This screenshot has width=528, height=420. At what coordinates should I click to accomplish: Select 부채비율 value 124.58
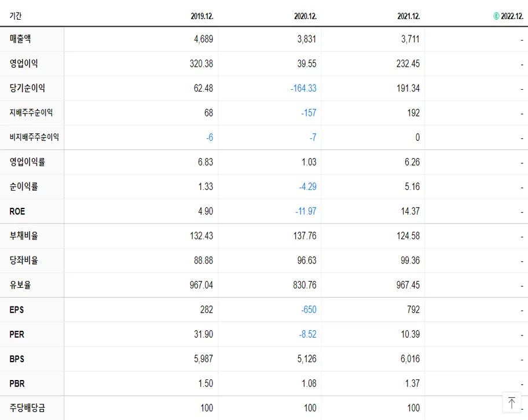(408, 236)
